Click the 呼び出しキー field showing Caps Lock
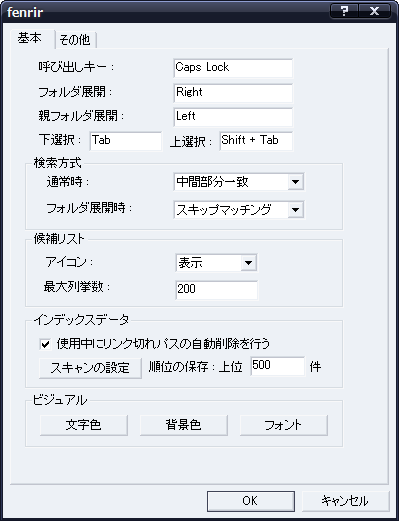Image resolution: width=399 pixels, height=521 pixels. [x=233, y=68]
